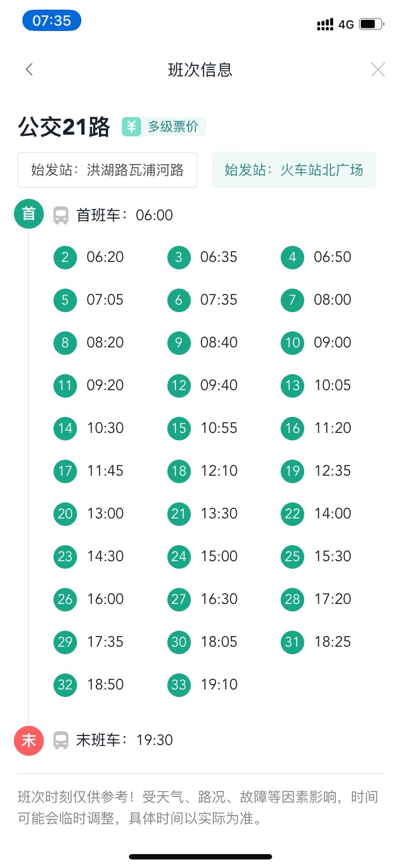Tap the 08:00 departure time
This screenshot has height=868, width=401.
(332, 300)
